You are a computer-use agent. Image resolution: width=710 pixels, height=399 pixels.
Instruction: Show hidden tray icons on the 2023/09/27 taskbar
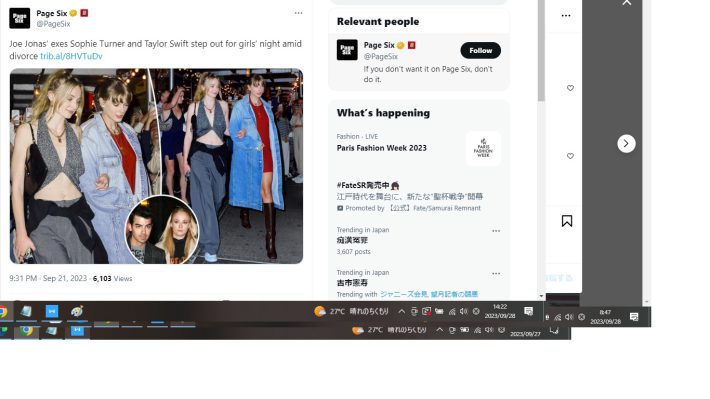point(440,330)
